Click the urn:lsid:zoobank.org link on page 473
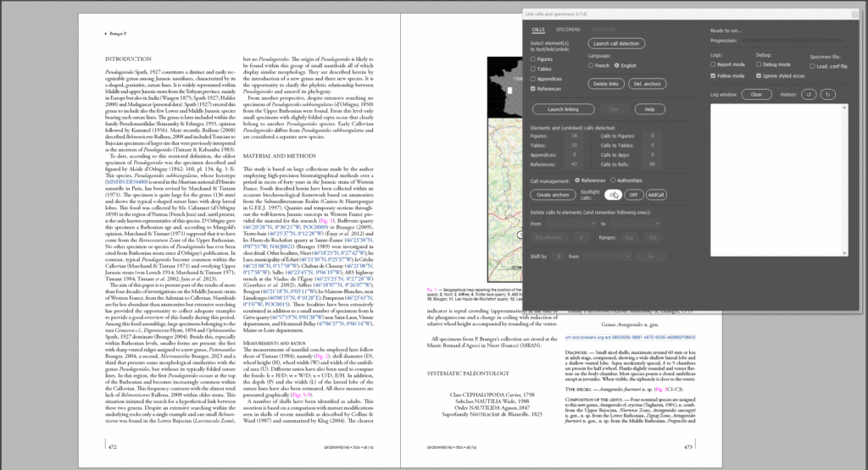868x470 pixels. tap(630, 337)
